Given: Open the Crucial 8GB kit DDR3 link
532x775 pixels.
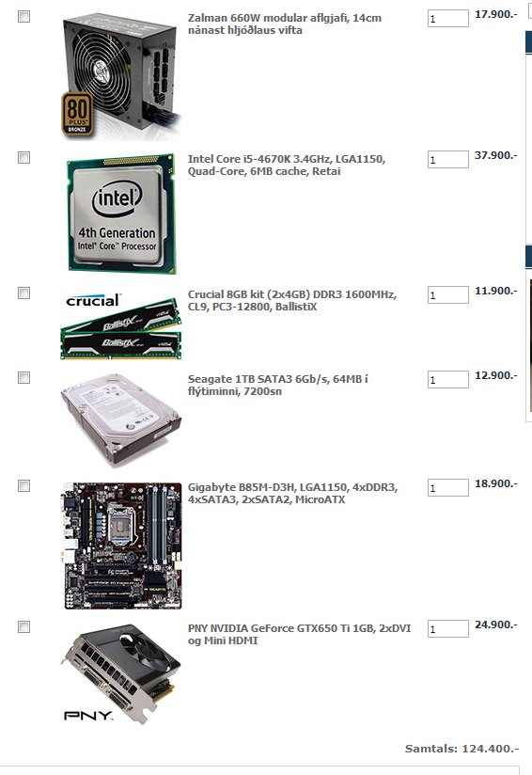Looking at the screenshot, I should pos(292,301).
